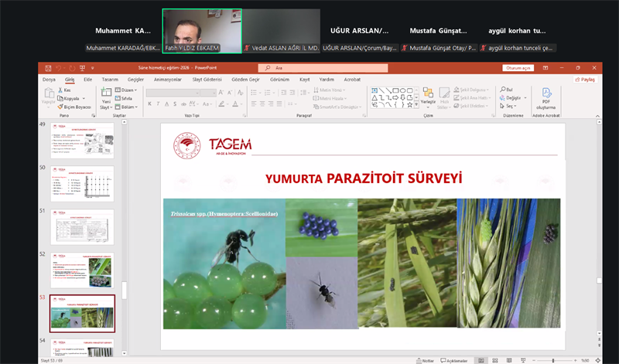The image size is (619, 364).
Task: Click the PDF oluşturma Acrobat icon
Action: click(x=547, y=94)
